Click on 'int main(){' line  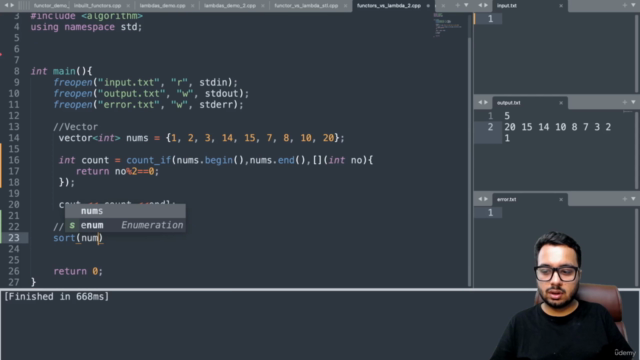pos(62,71)
